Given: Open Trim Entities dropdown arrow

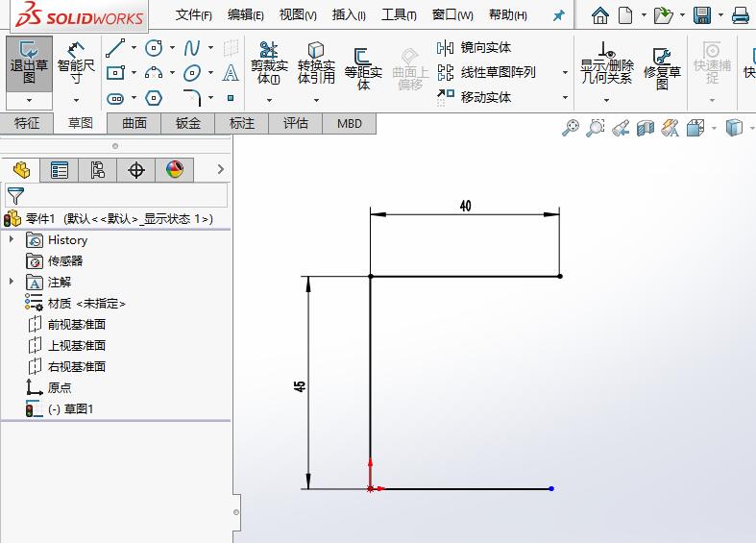Looking at the screenshot, I should 269,100.
